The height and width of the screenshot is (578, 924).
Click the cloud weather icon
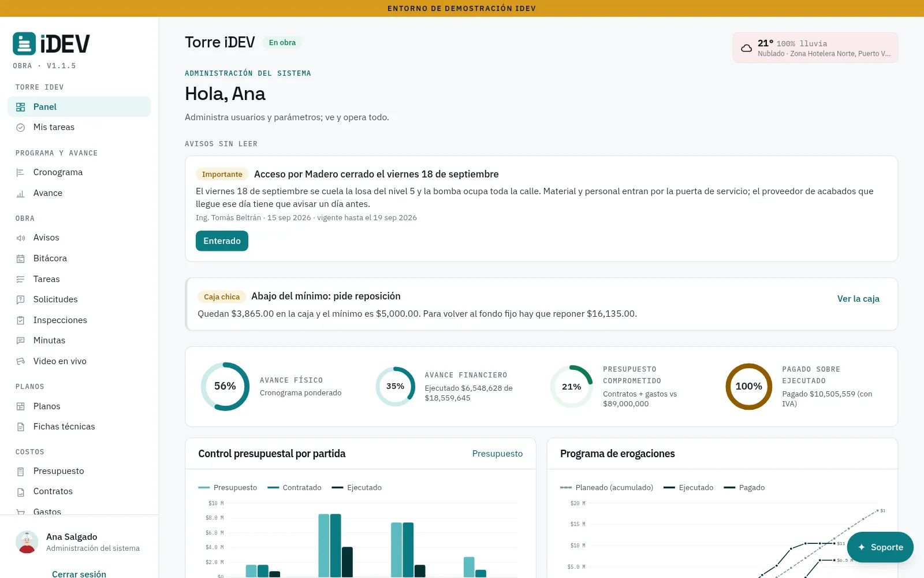point(747,48)
